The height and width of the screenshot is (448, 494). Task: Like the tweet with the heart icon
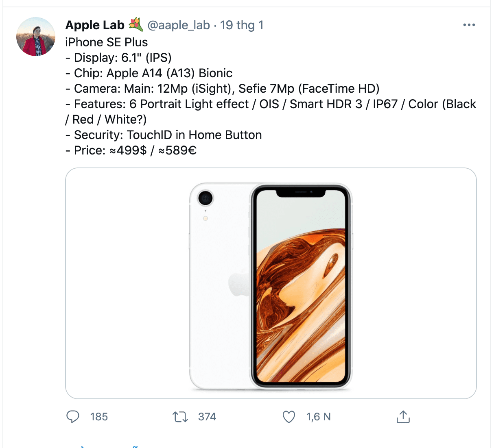(x=289, y=417)
